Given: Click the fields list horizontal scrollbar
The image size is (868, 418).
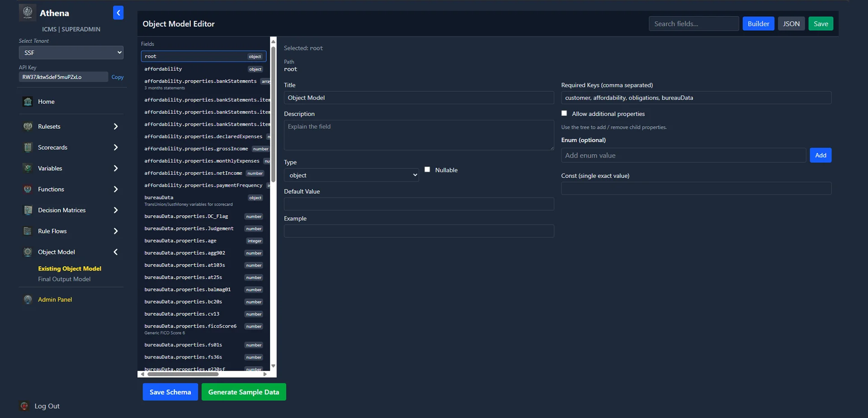Looking at the screenshot, I should pos(183,374).
